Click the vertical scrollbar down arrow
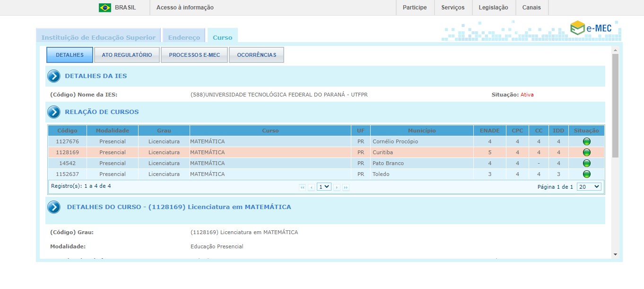This screenshot has height=289, width=644. 615,254
